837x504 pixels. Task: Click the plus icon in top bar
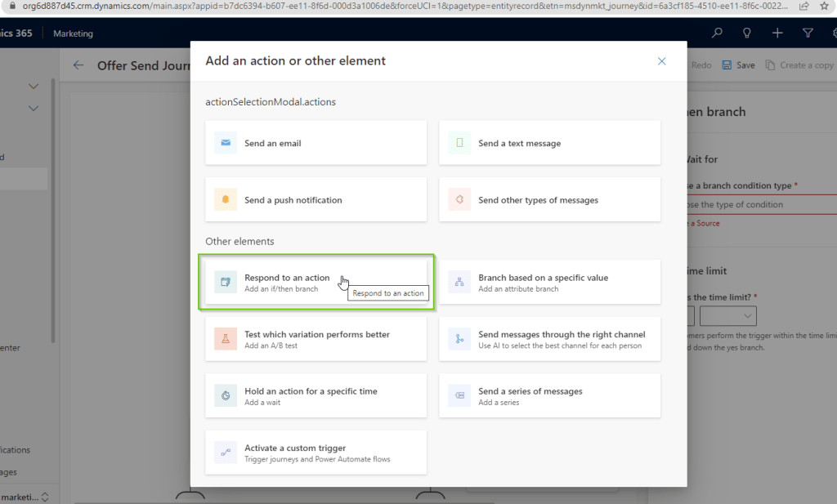[777, 33]
